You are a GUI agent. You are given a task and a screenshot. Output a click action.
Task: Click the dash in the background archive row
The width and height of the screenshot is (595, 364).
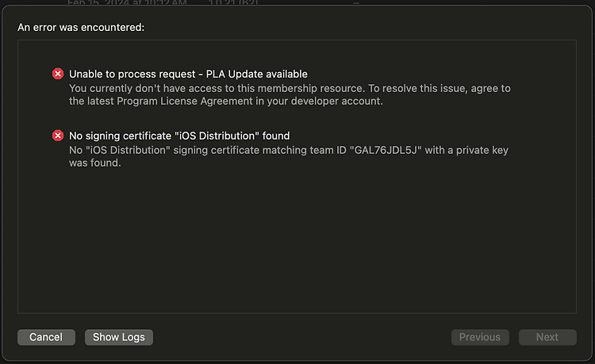(x=356, y=3)
